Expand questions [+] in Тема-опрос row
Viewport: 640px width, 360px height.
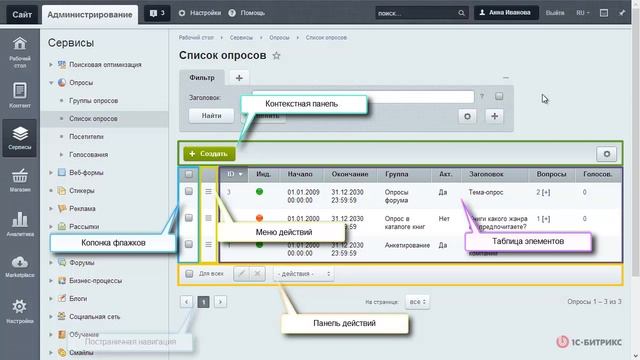point(546,192)
